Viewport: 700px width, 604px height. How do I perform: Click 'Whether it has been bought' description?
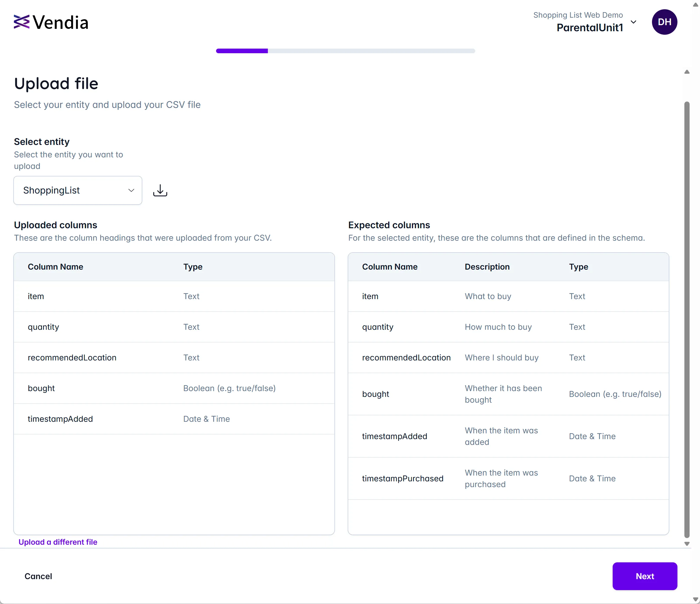503,394
